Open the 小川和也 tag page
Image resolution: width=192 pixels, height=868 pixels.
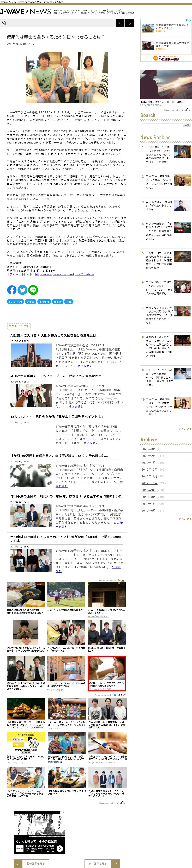click(44, 302)
